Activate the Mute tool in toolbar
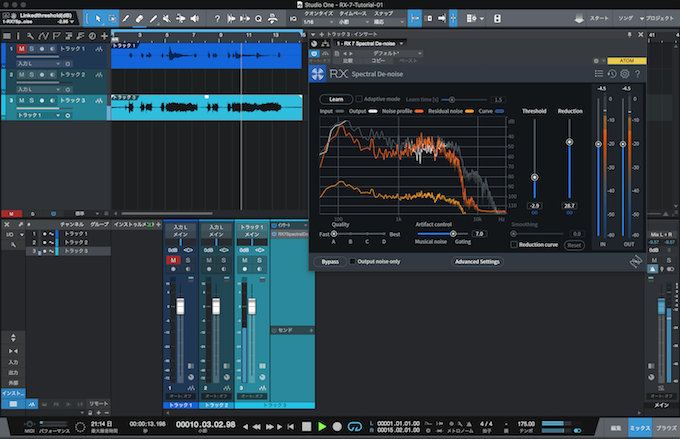This screenshot has height=439, width=680. pyautogui.click(x=167, y=19)
